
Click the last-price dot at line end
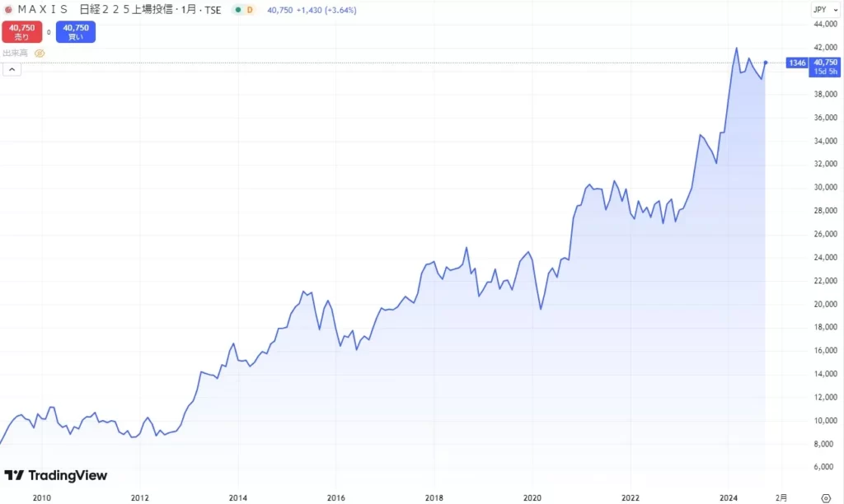(766, 63)
